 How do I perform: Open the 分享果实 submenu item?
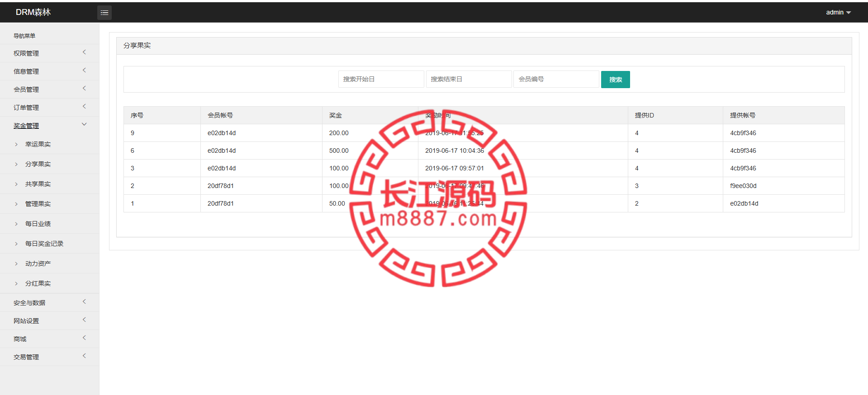pos(49,164)
